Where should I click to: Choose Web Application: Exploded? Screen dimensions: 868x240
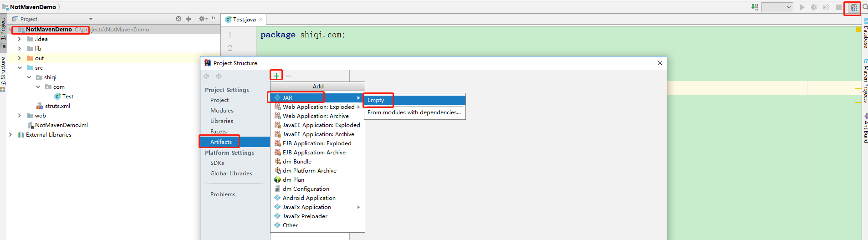(x=317, y=107)
